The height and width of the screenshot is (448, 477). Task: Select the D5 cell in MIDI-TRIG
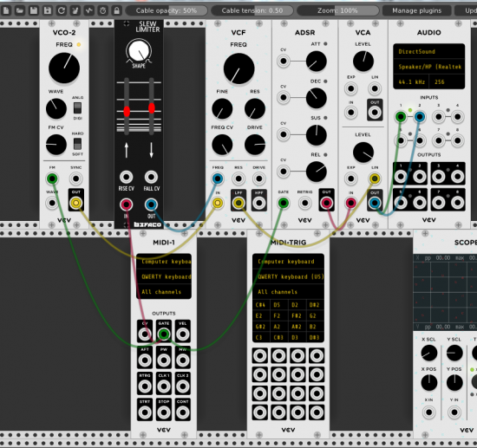tap(278, 305)
